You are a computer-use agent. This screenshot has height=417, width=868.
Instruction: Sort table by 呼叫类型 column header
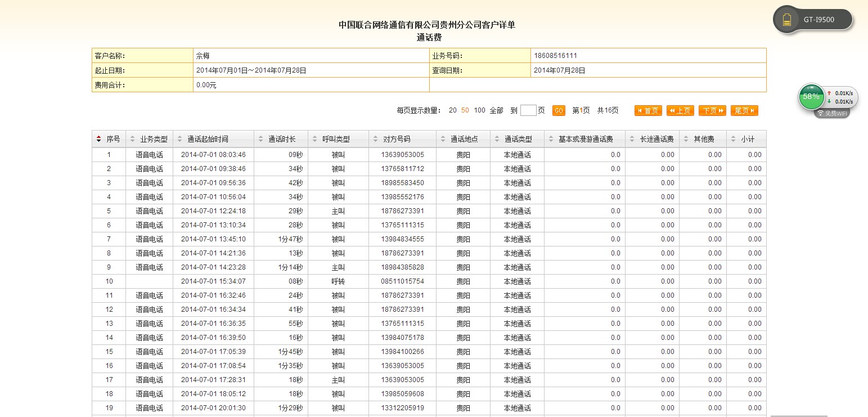336,139
